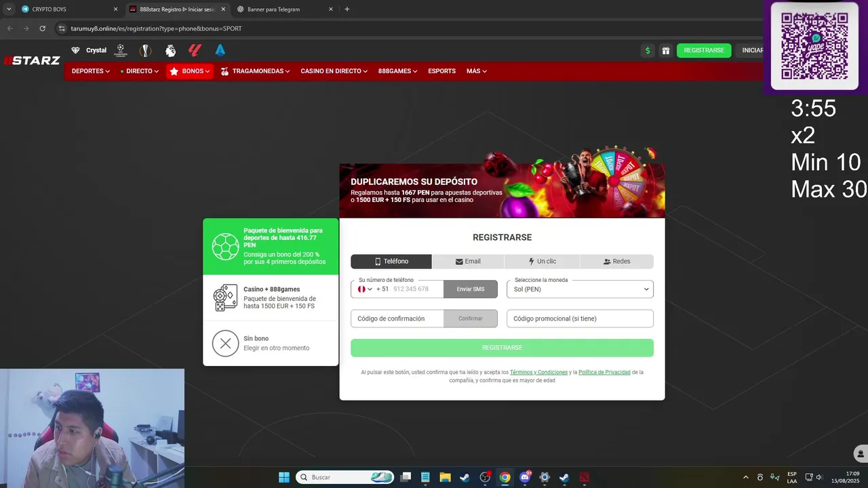Click the page support chat icon
Screen dimensions: 868x488
[x=861, y=454]
